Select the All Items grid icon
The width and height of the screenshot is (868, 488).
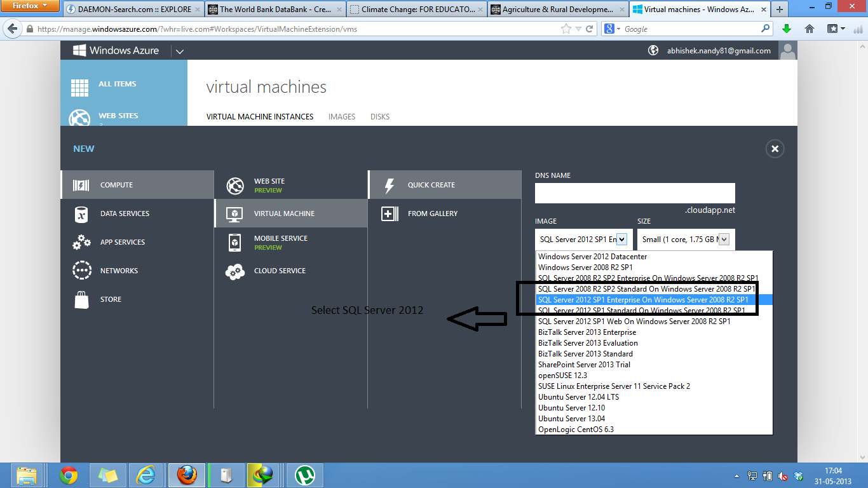[79, 88]
